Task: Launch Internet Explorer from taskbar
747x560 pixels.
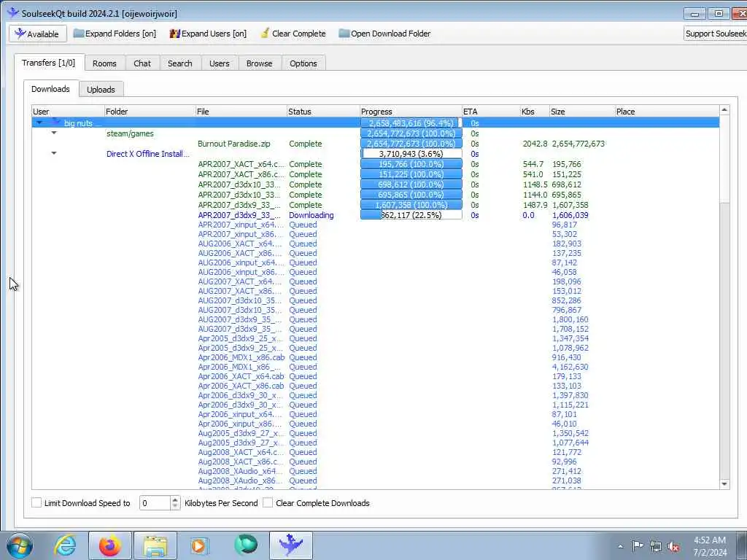Action: (65, 545)
